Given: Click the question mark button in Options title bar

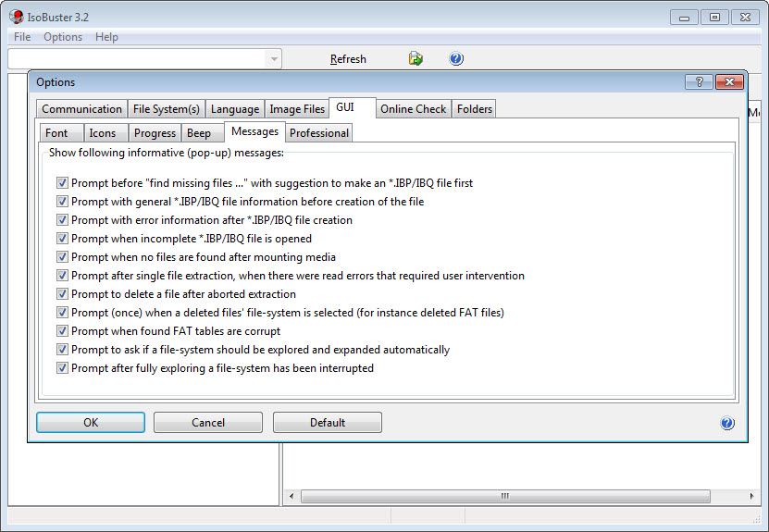Looking at the screenshot, I should [700, 82].
